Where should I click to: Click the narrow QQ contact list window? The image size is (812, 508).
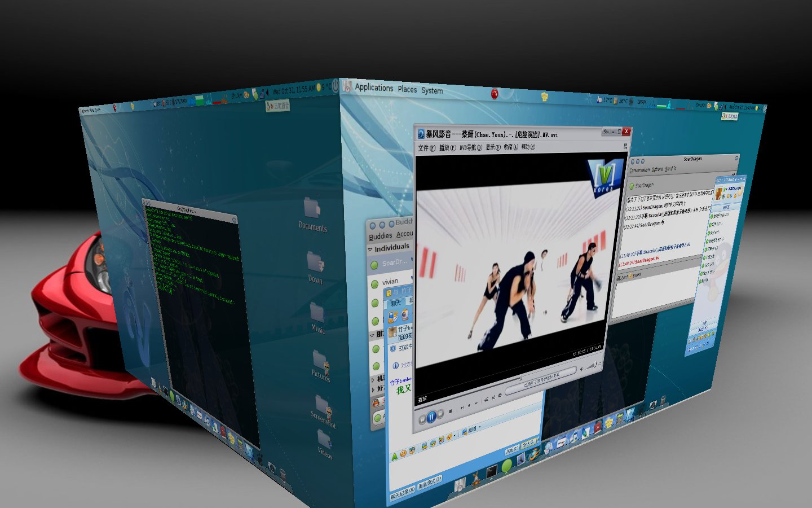[714, 265]
